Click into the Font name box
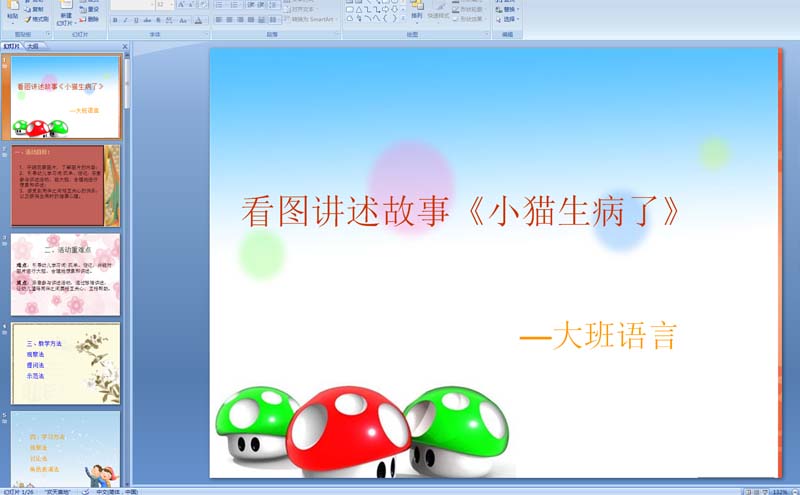This screenshot has width=800, height=495. [132, 5]
